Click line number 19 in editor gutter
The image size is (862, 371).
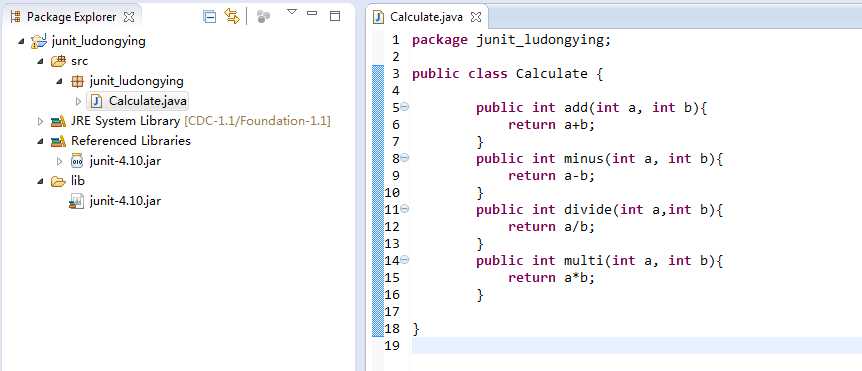pos(392,346)
